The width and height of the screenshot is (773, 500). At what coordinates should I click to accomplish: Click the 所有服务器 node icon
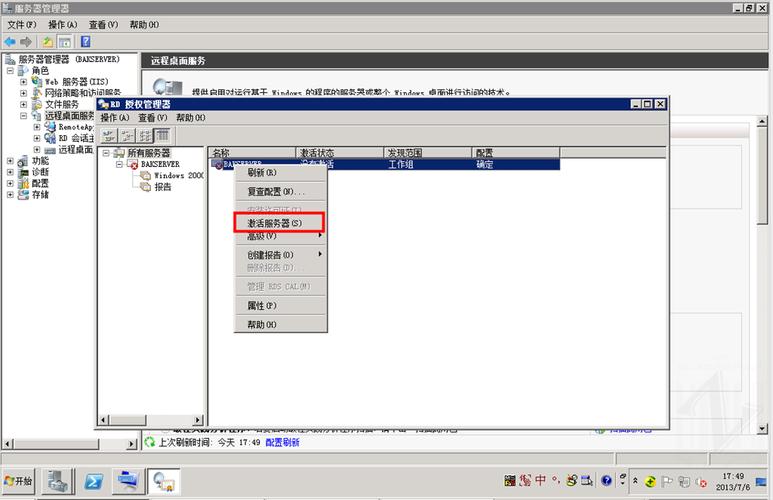tap(119, 153)
